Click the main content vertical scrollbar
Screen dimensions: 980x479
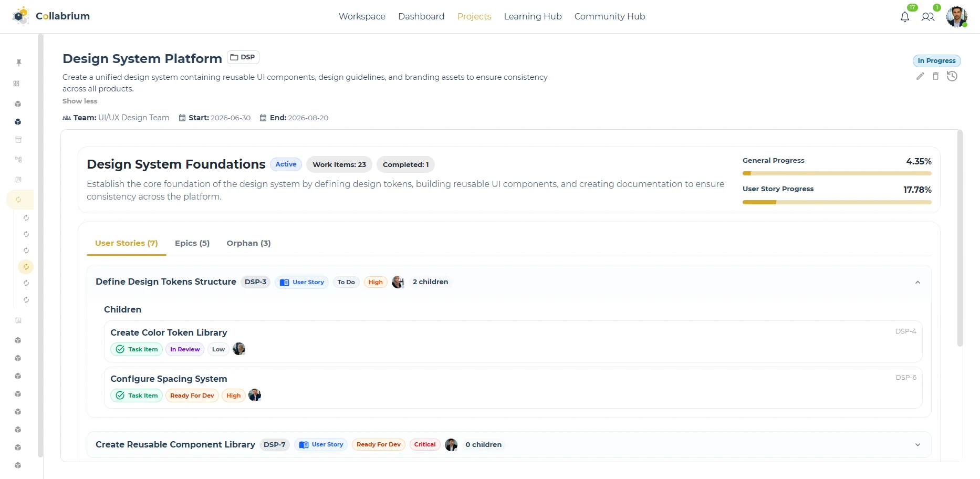click(x=960, y=239)
